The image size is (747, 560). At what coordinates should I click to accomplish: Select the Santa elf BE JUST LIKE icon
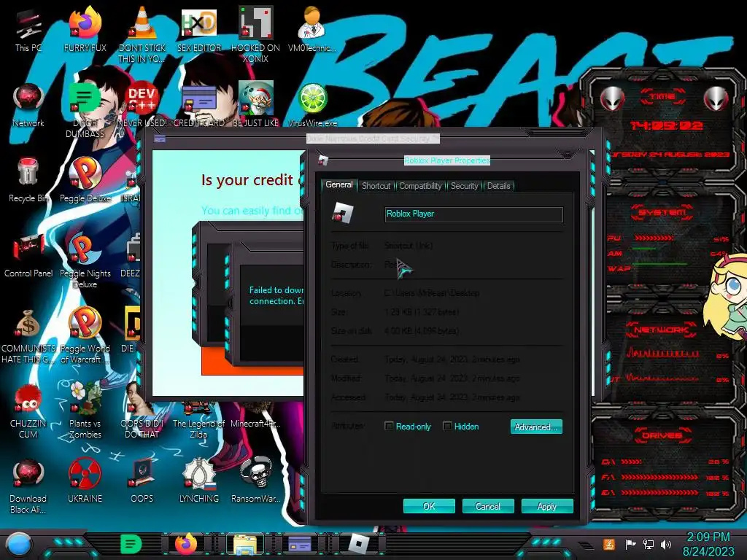(x=255, y=105)
